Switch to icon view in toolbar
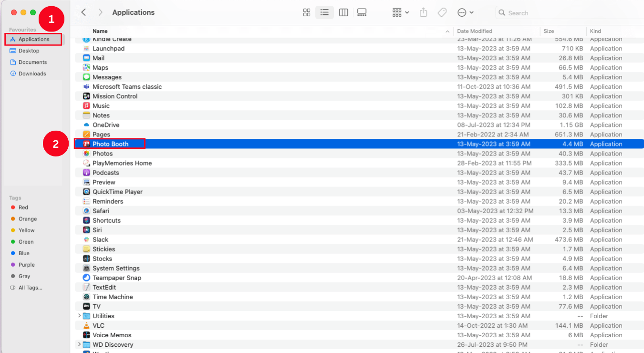Viewport: 644px width, 353px height. [307, 12]
